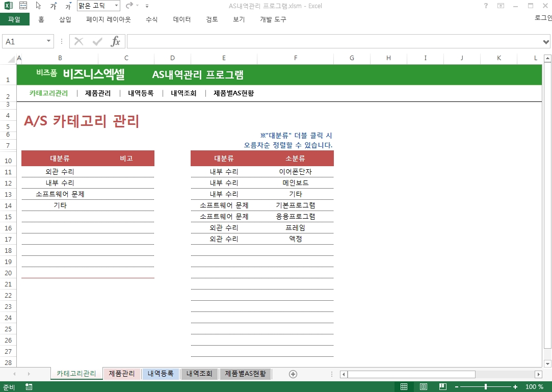
Task: Open the redo history dropdown arrow
Action: pos(137,6)
